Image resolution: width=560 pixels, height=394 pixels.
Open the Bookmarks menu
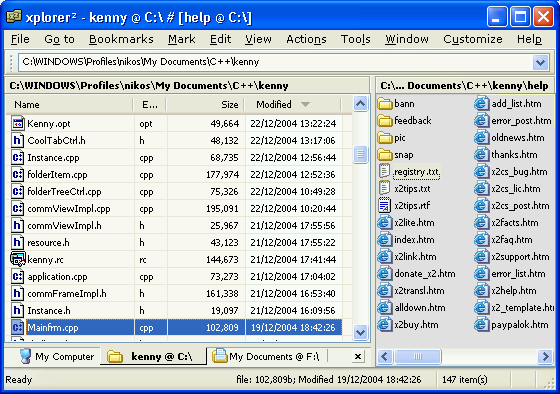tap(121, 39)
